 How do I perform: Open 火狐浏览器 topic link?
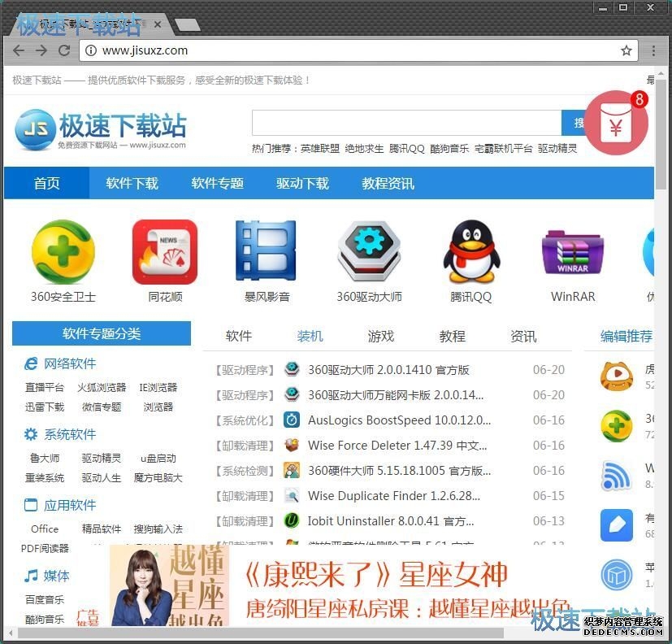[x=102, y=388]
